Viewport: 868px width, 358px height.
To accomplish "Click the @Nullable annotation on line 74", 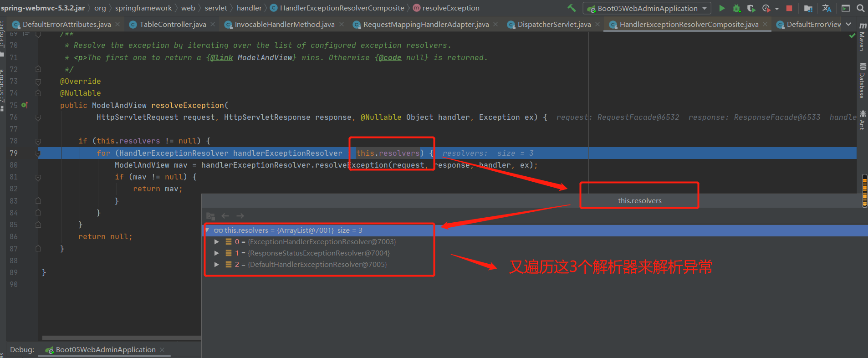I will (x=80, y=93).
